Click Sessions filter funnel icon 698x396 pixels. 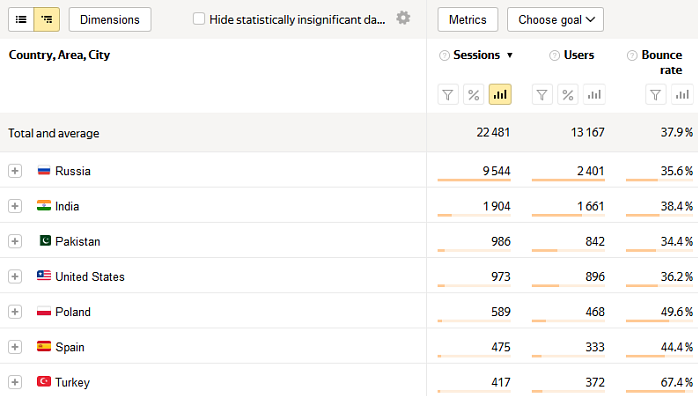tap(448, 95)
